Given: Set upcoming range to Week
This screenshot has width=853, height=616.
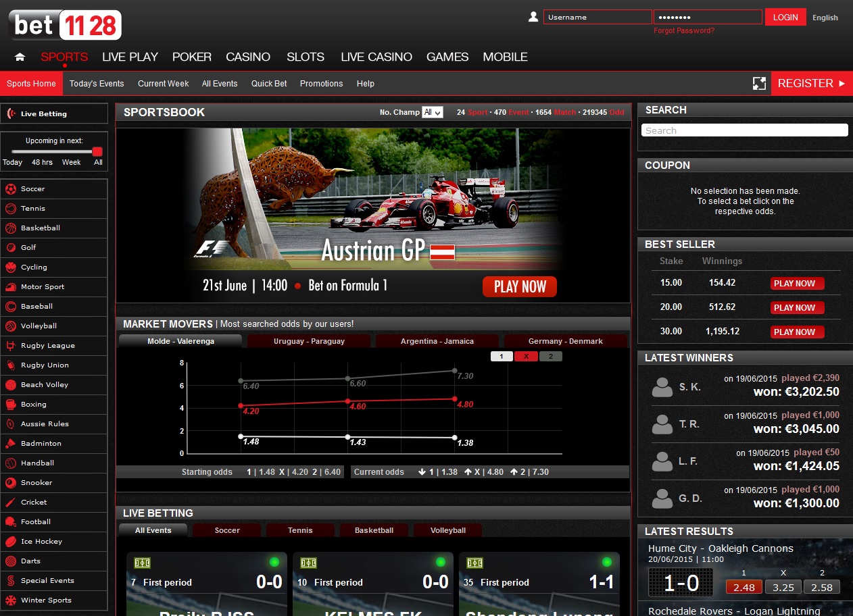Looking at the screenshot, I should [x=71, y=162].
